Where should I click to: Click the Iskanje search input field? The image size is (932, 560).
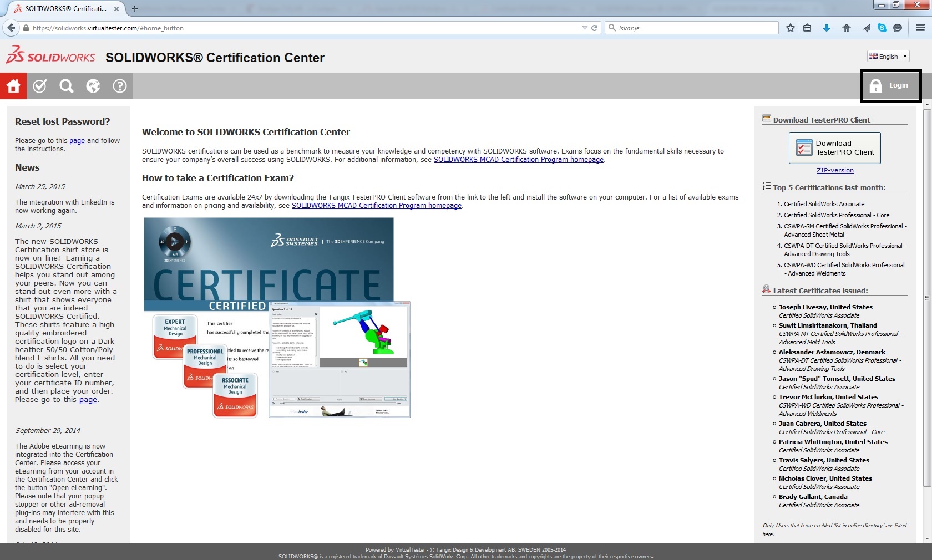(x=696, y=28)
